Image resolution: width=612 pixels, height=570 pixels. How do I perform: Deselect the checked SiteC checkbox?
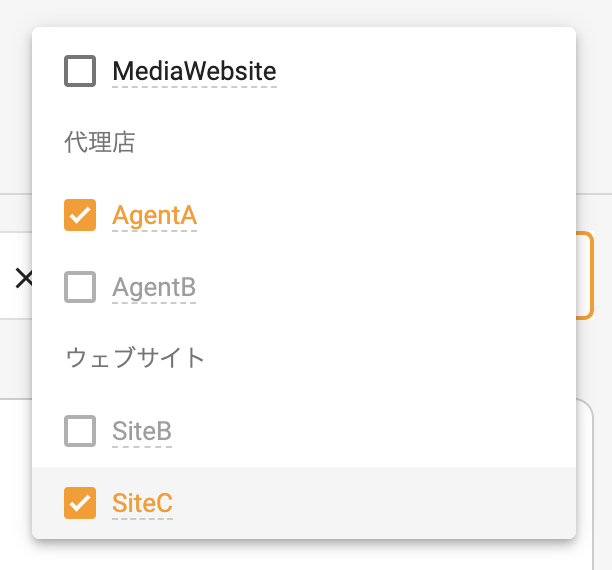(x=80, y=502)
